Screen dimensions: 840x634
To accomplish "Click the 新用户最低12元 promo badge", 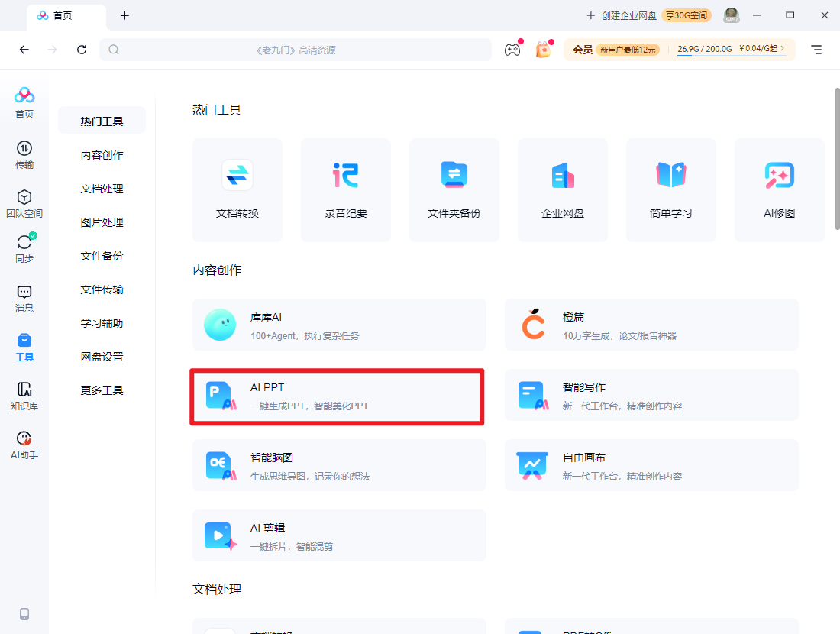I will click(x=628, y=50).
